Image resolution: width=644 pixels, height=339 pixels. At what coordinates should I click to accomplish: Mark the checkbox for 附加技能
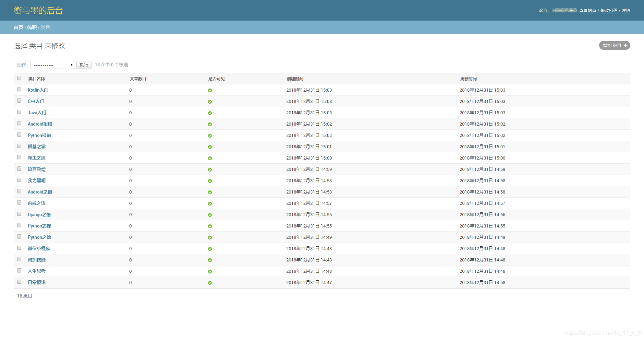[19, 259]
